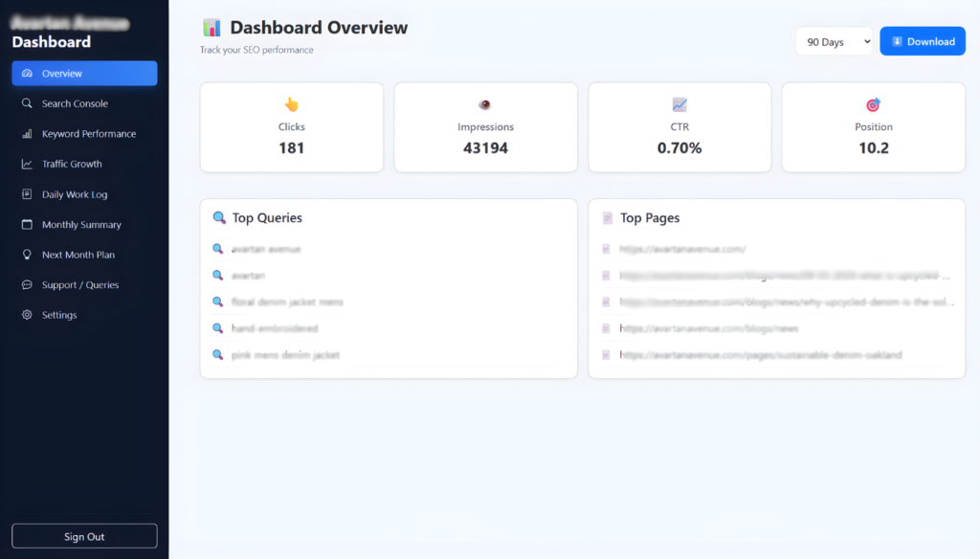Open the Keyword Performance menu item
Screen dimensions: 980x559
(x=89, y=134)
